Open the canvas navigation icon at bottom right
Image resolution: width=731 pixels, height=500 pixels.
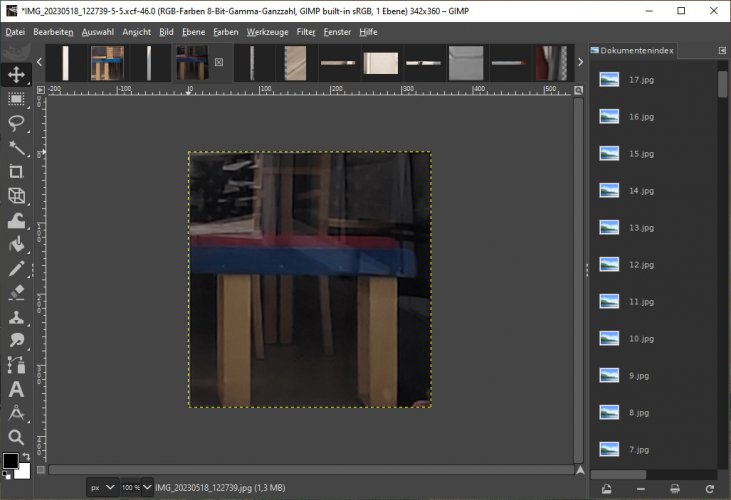[x=580, y=470]
